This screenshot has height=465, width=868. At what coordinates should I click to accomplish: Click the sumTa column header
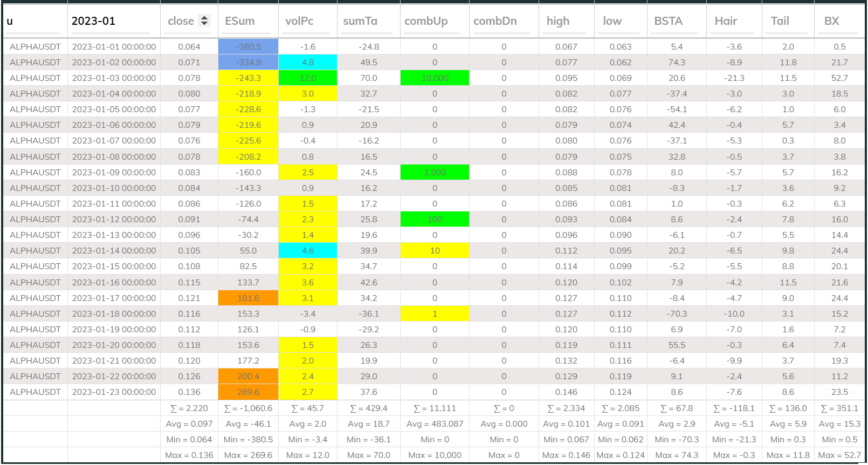pos(360,21)
